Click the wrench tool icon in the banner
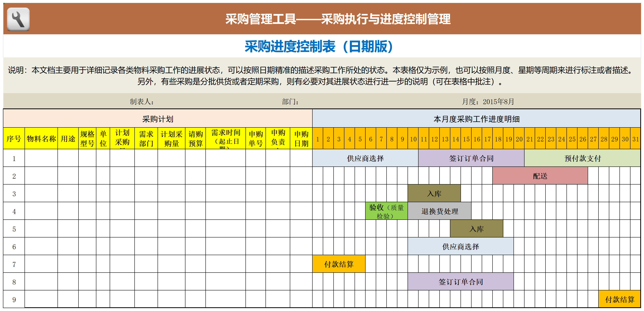 [x=18, y=19]
